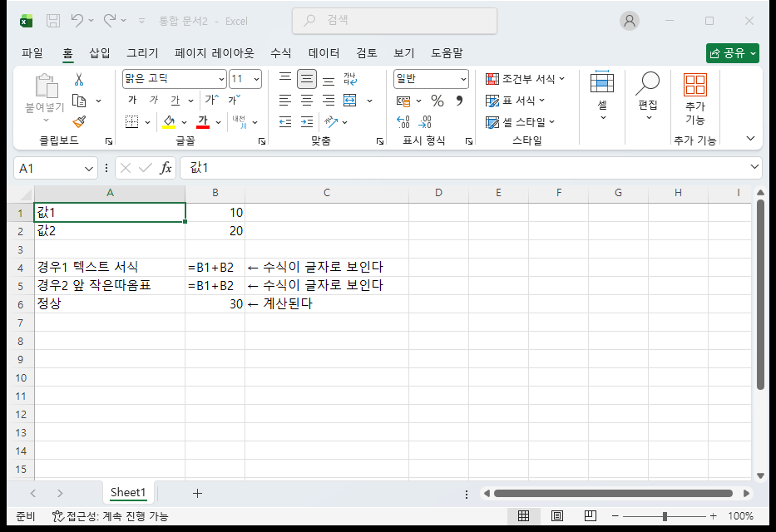Open the 수식 Formulas tab
The height and width of the screenshot is (532, 776).
280,53
